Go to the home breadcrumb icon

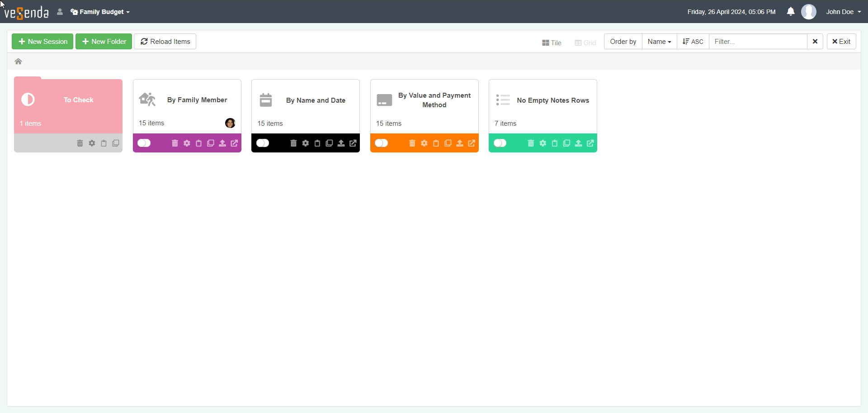point(19,62)
